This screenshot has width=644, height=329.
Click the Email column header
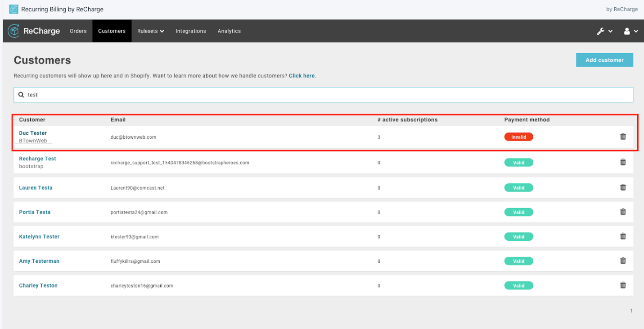[x=118, y=119]
